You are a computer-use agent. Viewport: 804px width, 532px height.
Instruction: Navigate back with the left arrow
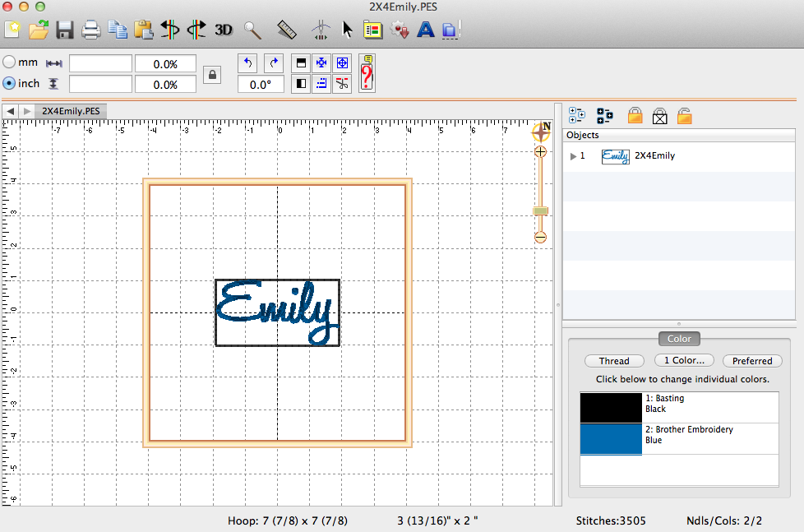(10, 110)
